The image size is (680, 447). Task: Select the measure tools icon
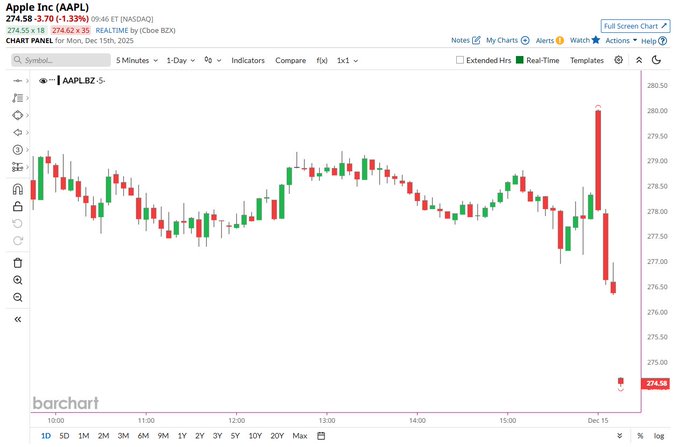(x=17, y=167)
